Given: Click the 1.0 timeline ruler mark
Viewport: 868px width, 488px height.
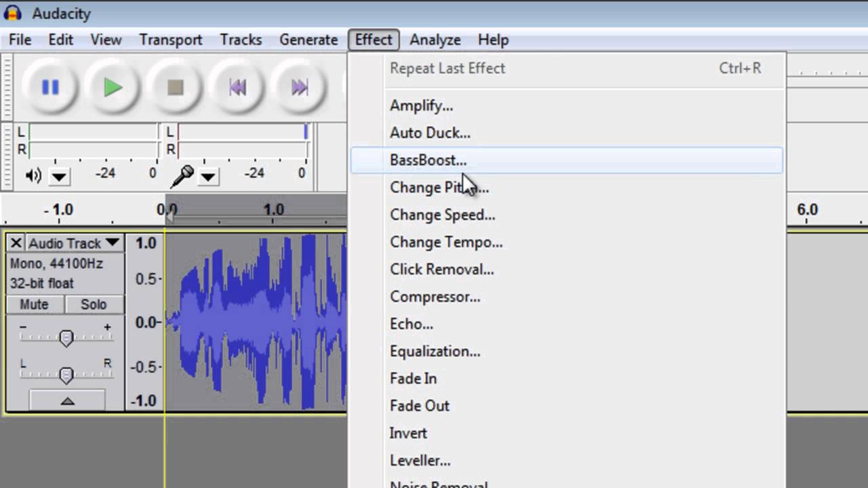Looking at the screenshot, I should [x=273, y=209].
